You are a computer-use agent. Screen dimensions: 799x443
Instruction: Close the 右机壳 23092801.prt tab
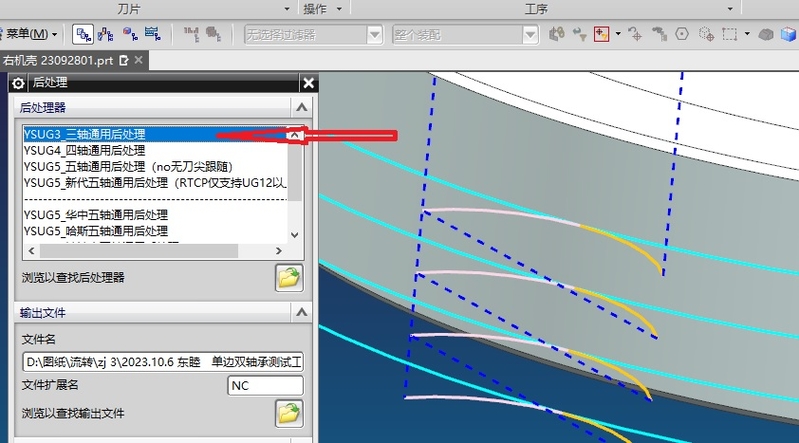tap(139, 60)
